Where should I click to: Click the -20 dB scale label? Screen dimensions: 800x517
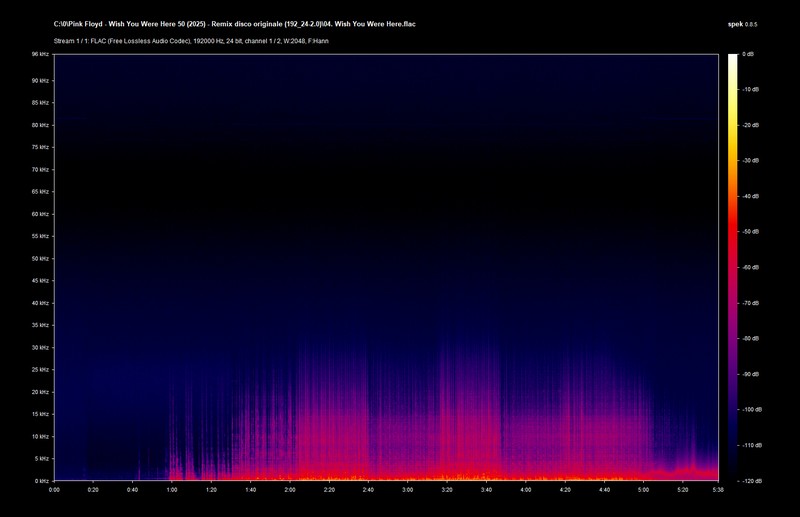point(750,125)
